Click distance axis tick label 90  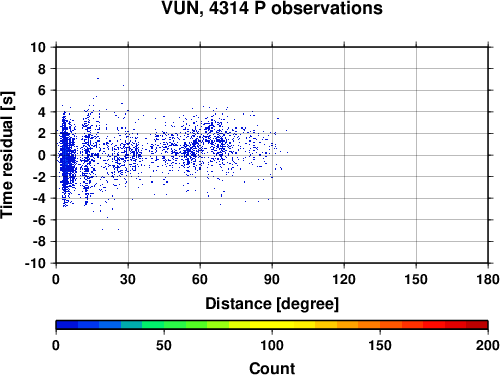272,279
